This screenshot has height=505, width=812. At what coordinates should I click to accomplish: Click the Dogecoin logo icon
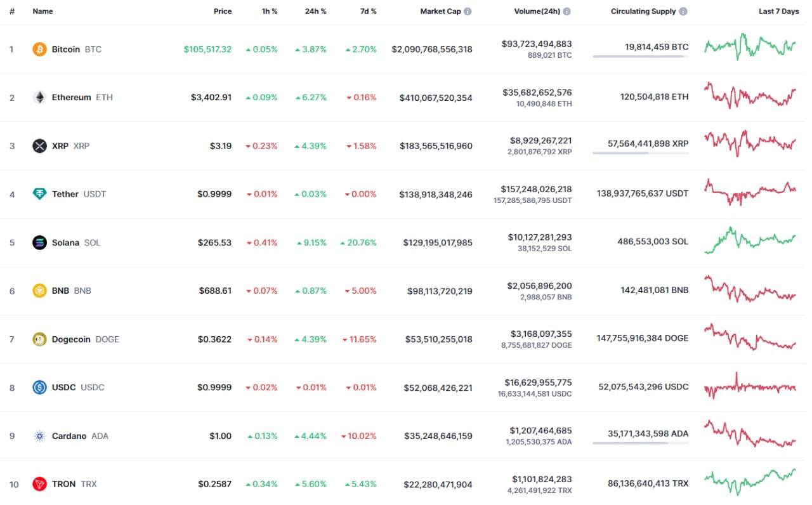(x=39, y=339)
